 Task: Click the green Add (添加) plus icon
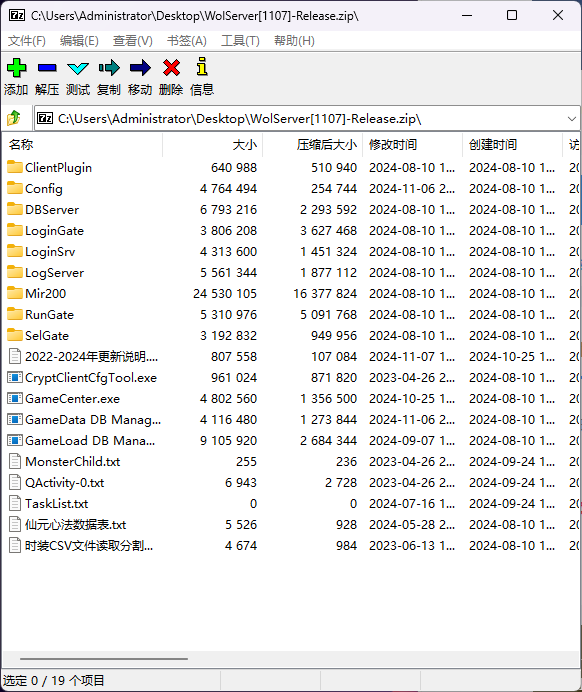click(x=16, y=68)
